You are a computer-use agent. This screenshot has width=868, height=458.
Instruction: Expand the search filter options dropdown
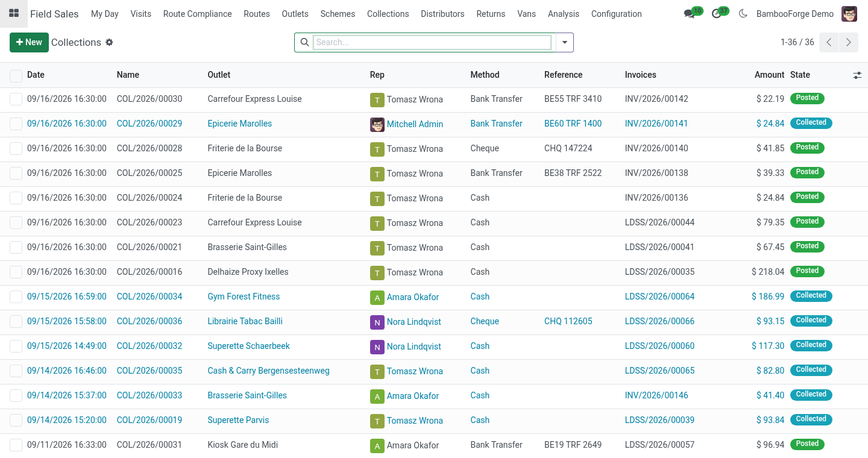[x=565, y=42]
